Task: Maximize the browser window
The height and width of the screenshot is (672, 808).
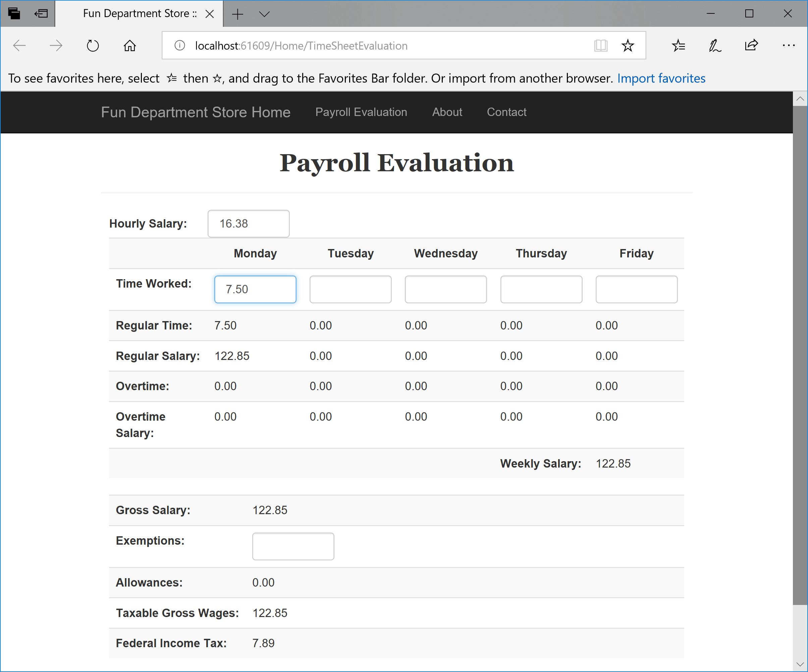Action: coord(749,14)
